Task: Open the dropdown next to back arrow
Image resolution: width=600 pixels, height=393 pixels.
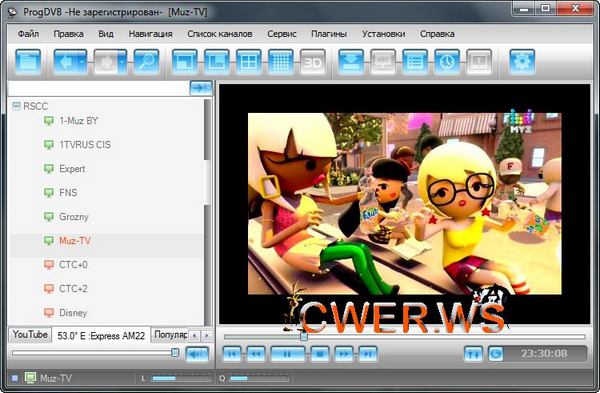Action: (83, 62)
